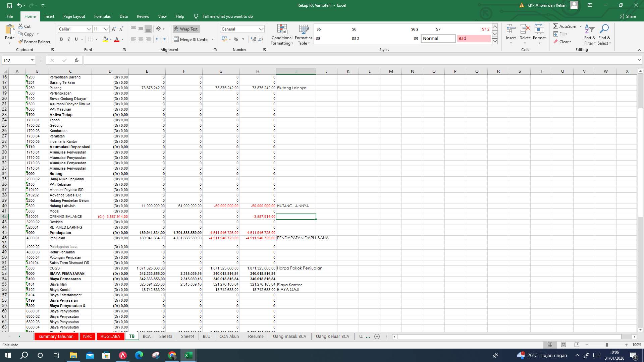Open the font name dropdown
This screenshot has height=362, width=644.
pyautogui.click(x=89, y=29)
